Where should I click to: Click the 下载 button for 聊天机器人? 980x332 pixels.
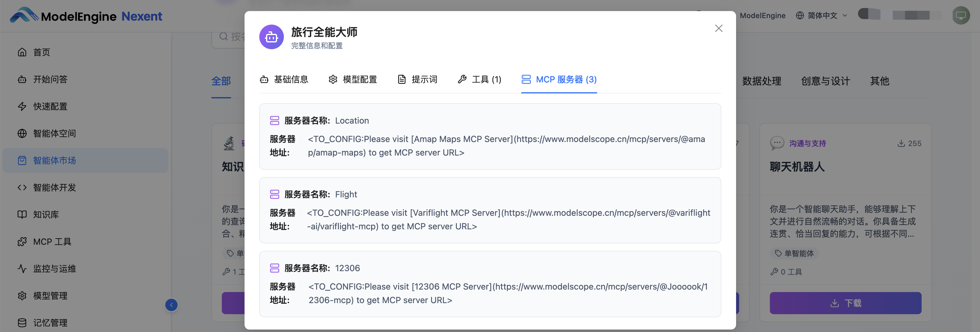pyautogui.click(x=845, y=303)
